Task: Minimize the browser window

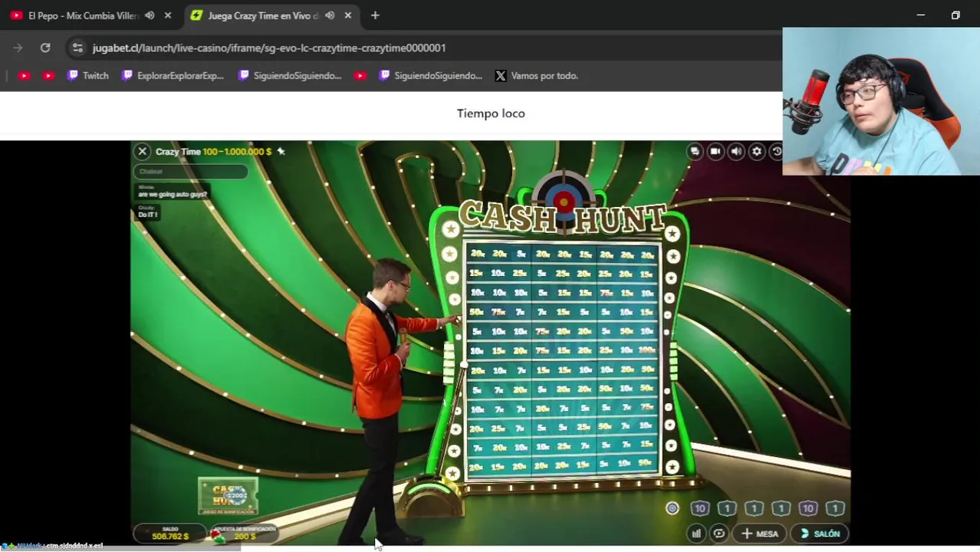Action: coord(921,15)
